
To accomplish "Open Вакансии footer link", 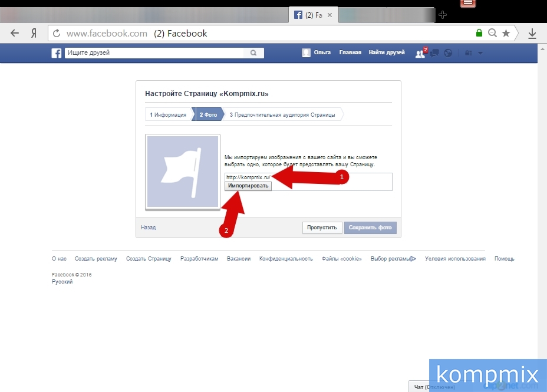I will pyautogui.click(x=239, y=259).
